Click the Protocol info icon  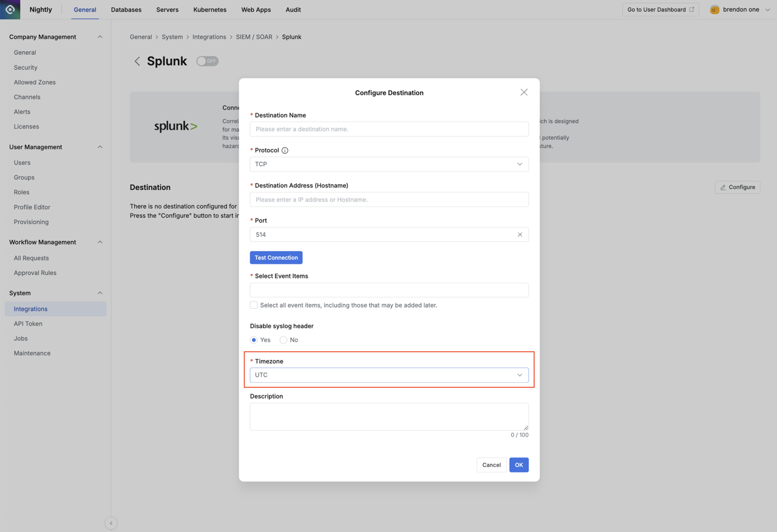pos(285,150)
